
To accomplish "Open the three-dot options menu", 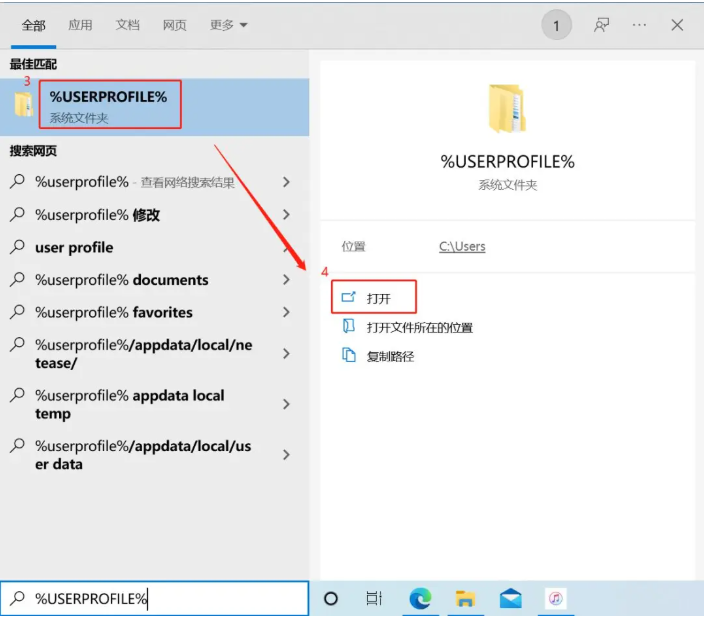I will tap(639, 25).
